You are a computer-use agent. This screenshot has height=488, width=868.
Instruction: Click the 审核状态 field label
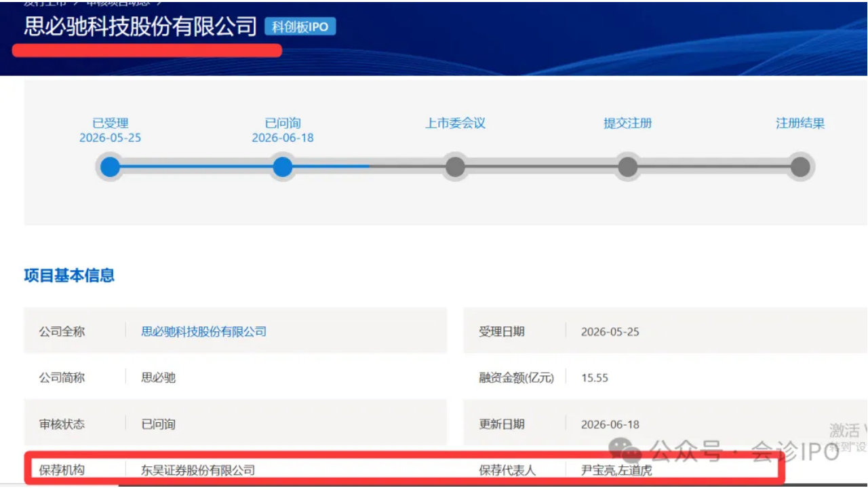click(x=62, y=424)
